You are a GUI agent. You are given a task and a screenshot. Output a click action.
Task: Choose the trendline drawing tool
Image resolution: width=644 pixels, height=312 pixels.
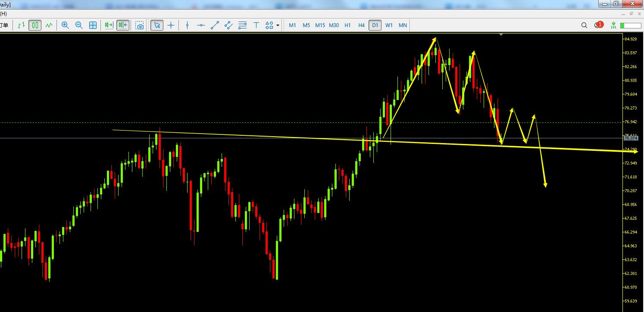[215, 25]
